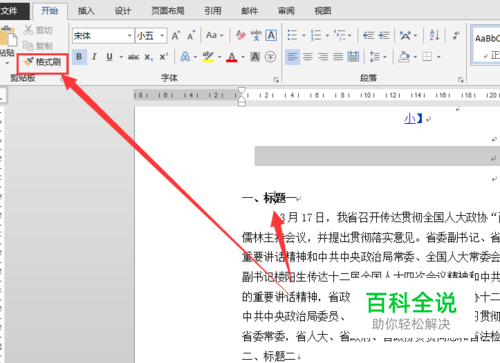Justify the paragraph text
This screenshot has width=500, height=363.
(338, 57)
